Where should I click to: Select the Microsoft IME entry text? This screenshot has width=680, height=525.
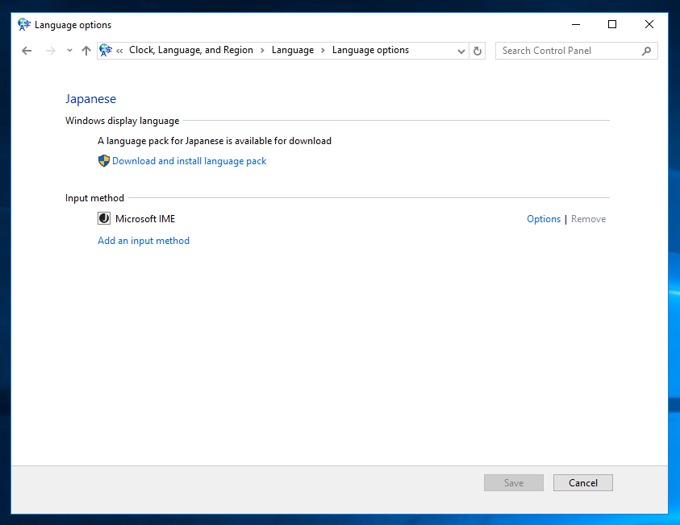click(x=145, y=219)
